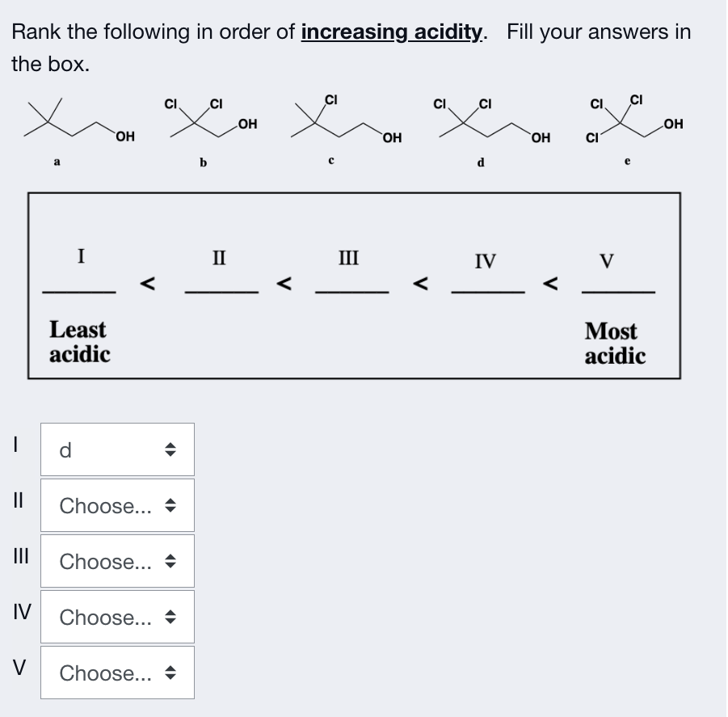The height and width of the screenshot is (717, 728).
Task: Open the Choose... dropdown for blank V
Action: point(116,673)
